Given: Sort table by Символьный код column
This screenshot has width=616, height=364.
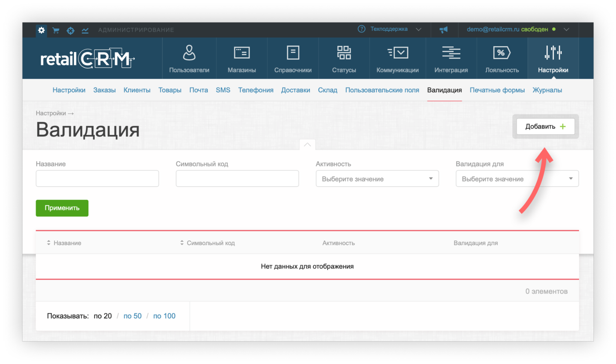Looking at the screenshot, I should click(x=207, y=243).
